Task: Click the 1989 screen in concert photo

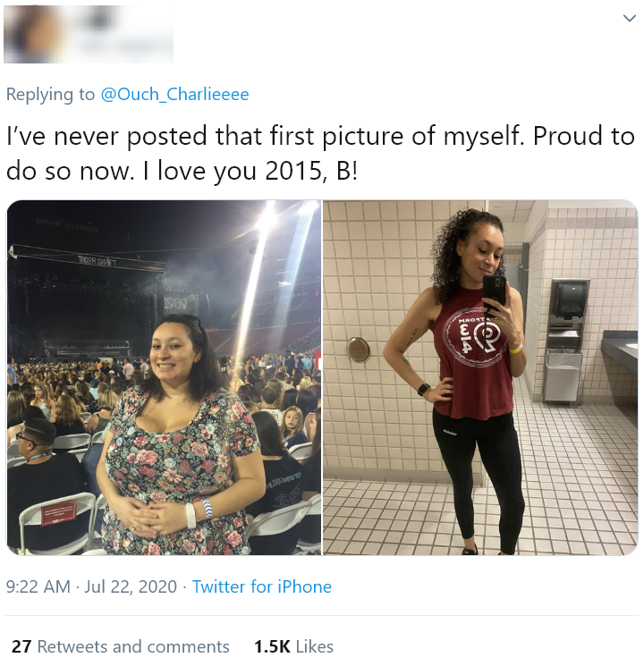Action: (x=175, y=303)
